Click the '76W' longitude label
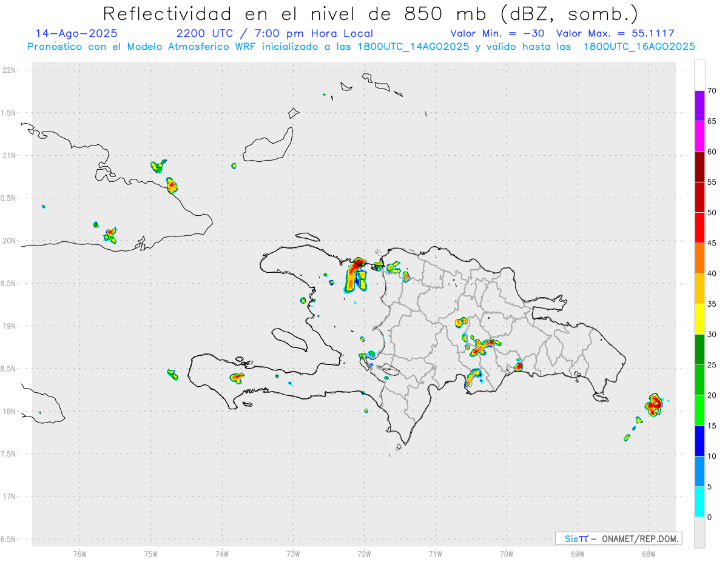The image size is (728, 562). tap(79, 554)
